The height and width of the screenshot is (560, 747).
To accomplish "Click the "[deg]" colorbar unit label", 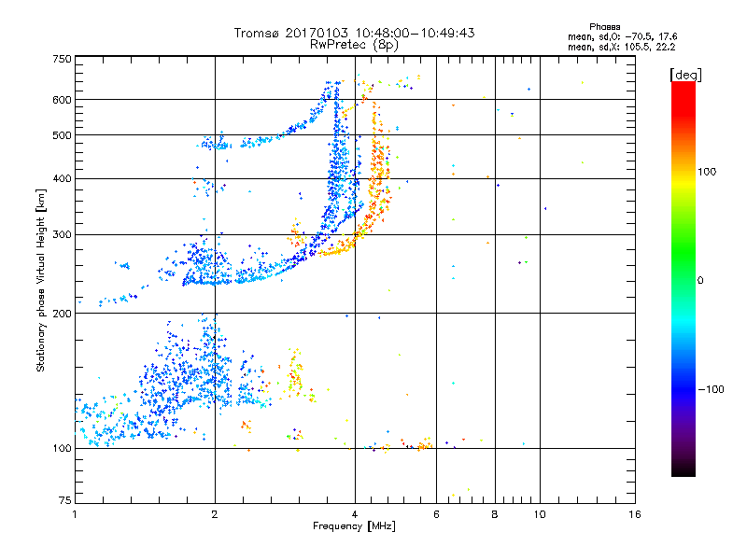I will pyautogui.click(x=685, y=75).
